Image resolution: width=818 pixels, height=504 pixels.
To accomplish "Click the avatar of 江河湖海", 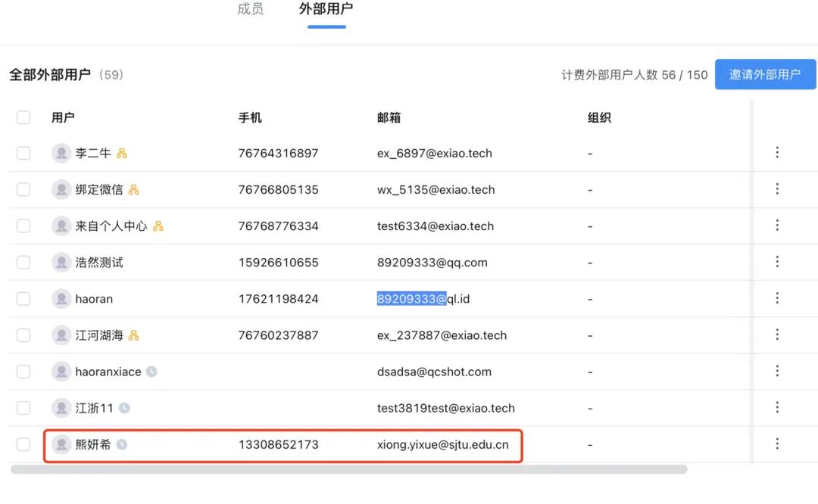I will pos(61,335).
